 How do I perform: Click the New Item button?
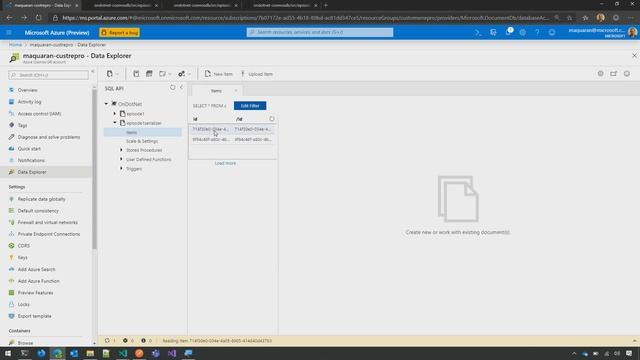click(x=218, y=74)
